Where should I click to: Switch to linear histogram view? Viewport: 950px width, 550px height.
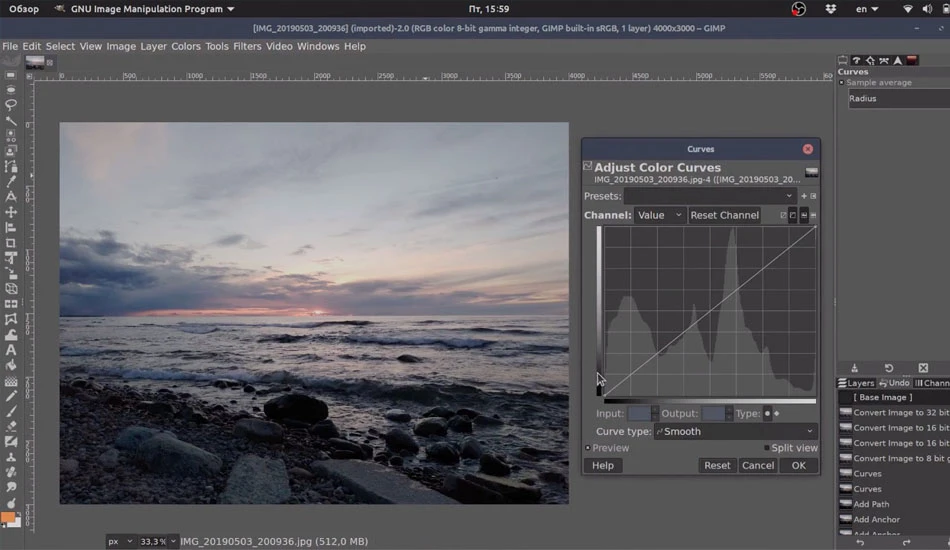click(804, 216)
